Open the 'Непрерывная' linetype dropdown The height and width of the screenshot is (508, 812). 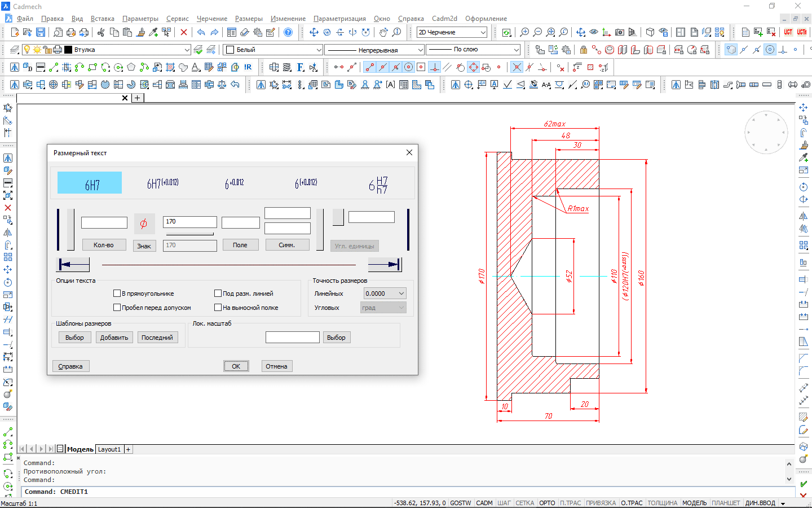tap(420, 50)
